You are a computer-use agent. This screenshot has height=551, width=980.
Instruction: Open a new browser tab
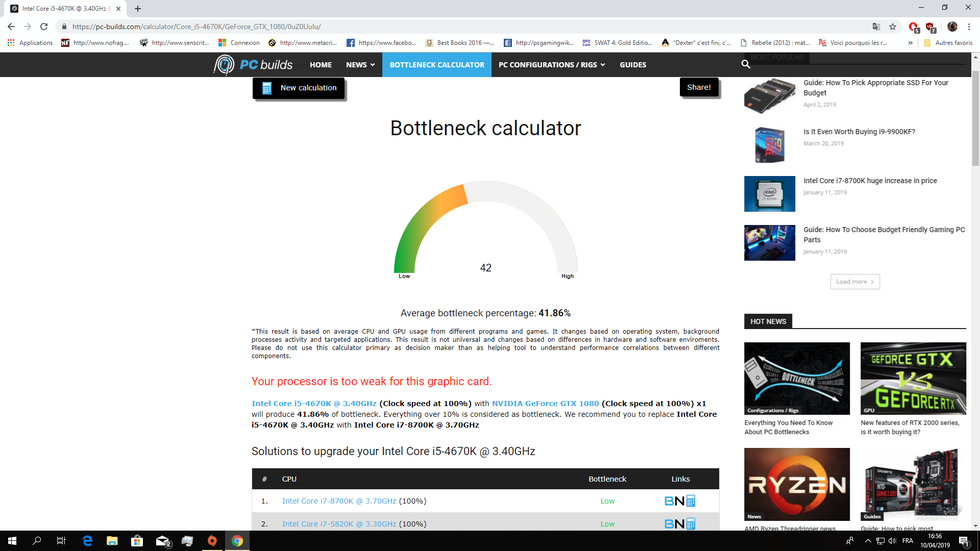point(138,9)
